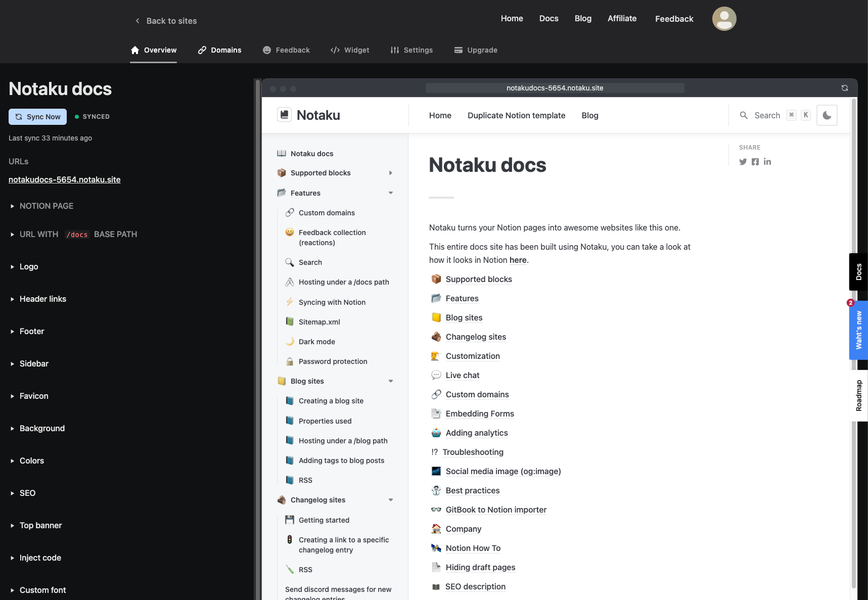
Task: Click the back arrow chevron icon
Action: (x=138, y=21)
